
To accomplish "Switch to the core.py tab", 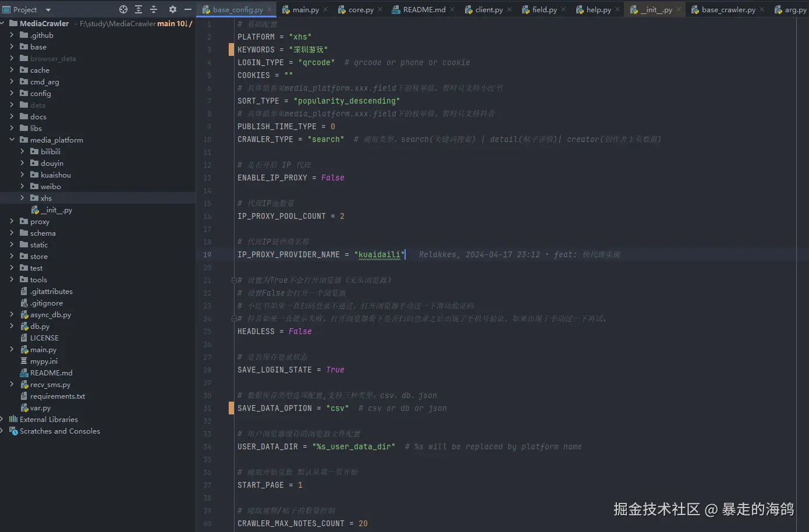I will [x=361, y=9].
